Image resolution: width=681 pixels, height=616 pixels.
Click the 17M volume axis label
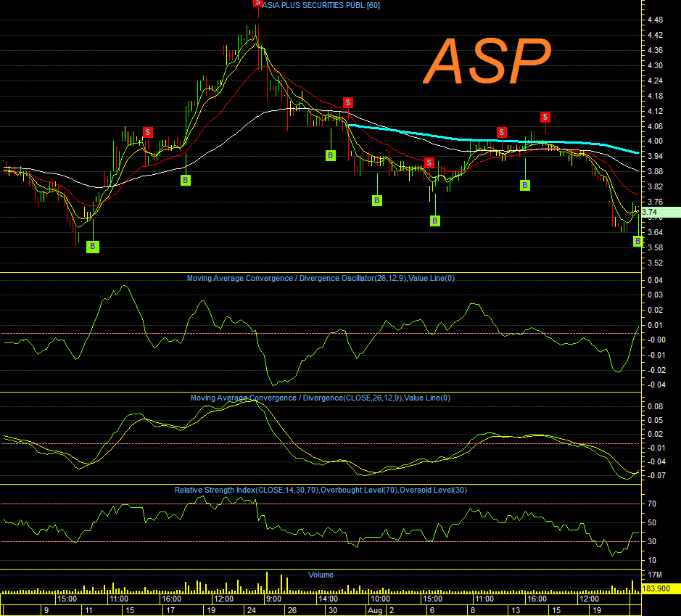coord(655,575)
